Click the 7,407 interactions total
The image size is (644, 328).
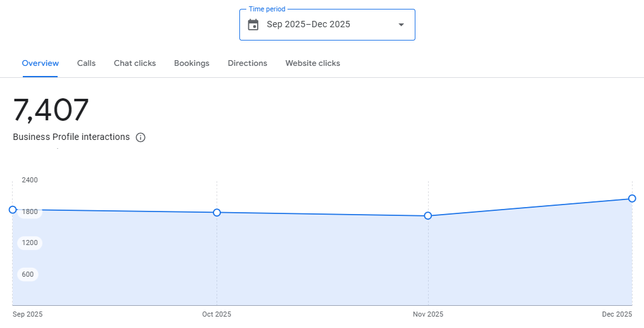[x=51, y=110]
